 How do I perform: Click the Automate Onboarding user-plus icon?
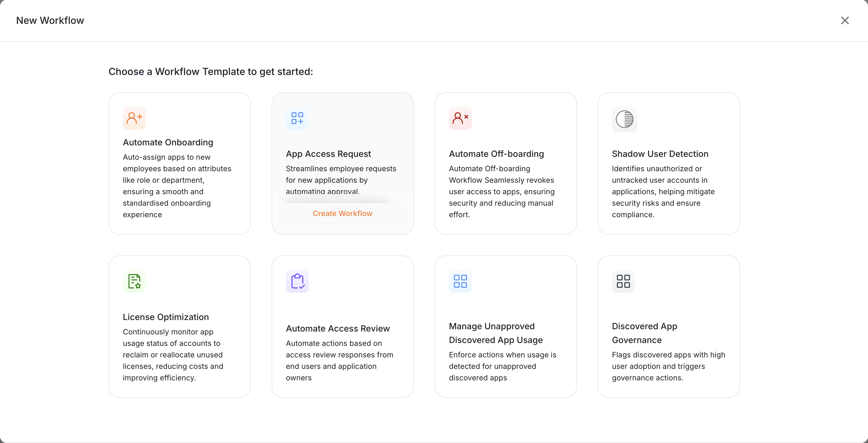(x=134, y=118)
